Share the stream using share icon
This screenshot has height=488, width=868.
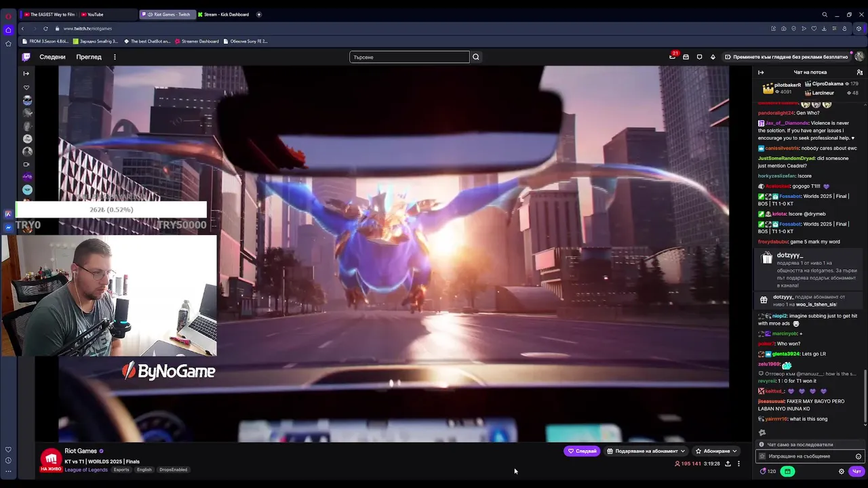728,464
